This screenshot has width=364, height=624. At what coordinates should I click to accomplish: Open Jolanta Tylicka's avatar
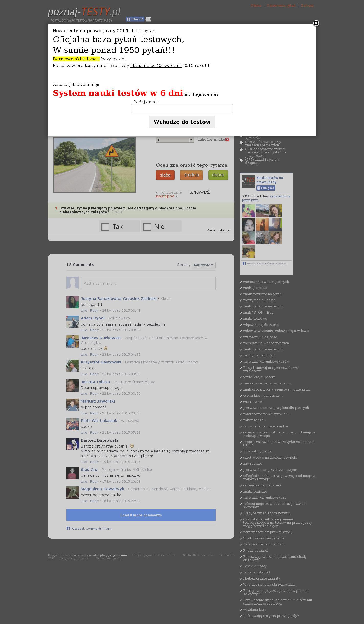(x=73, y=385)
